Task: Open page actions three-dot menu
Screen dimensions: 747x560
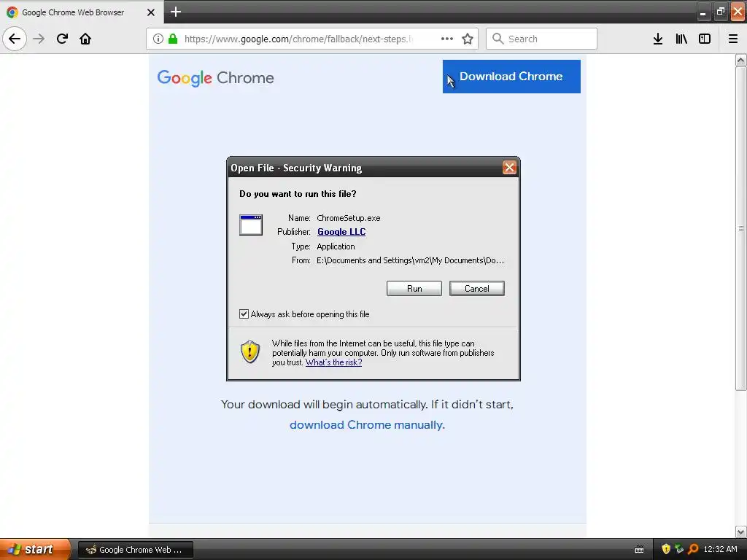Action: [x=447, y=39]
